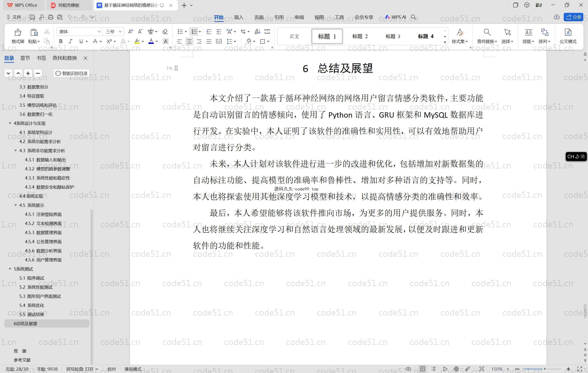The height and width of the screenshot is (373, 588).
Task: Select 参考文献 in the outline
Action: [22, 360]
